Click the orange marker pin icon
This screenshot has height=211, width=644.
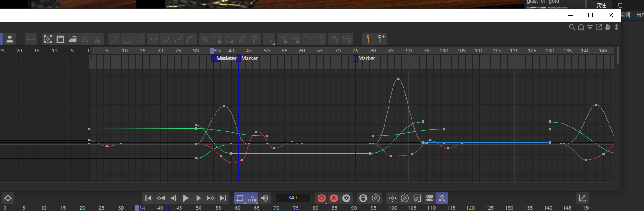tap(368, 39)
